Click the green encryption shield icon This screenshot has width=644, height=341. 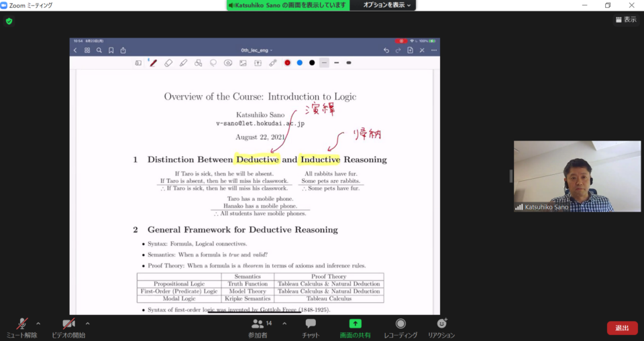(x=9, y=21)
